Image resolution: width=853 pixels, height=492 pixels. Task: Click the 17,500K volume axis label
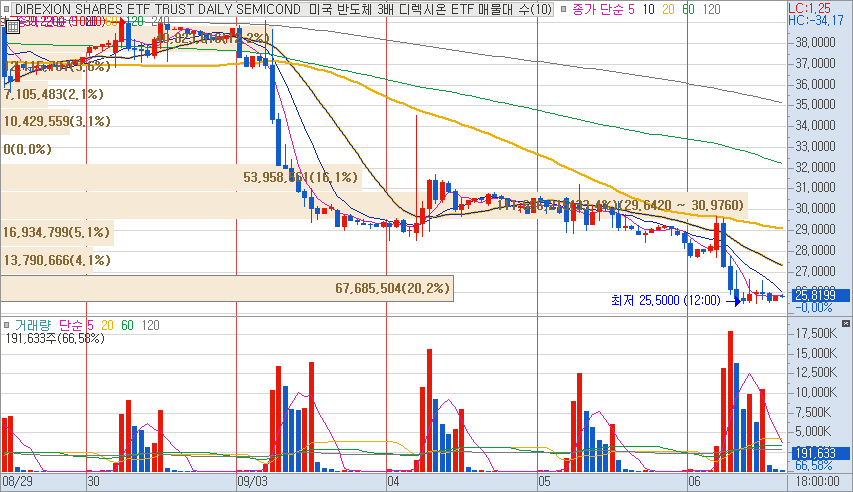point(816,334)
